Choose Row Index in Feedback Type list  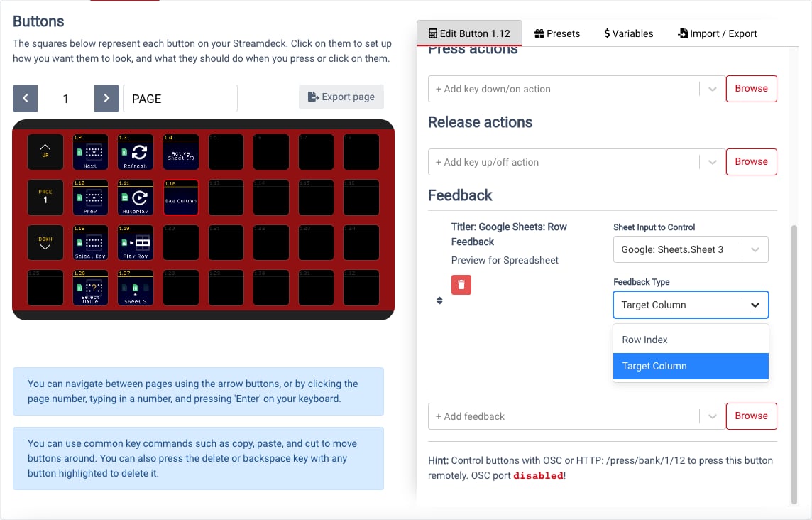(x=691, y=340)
